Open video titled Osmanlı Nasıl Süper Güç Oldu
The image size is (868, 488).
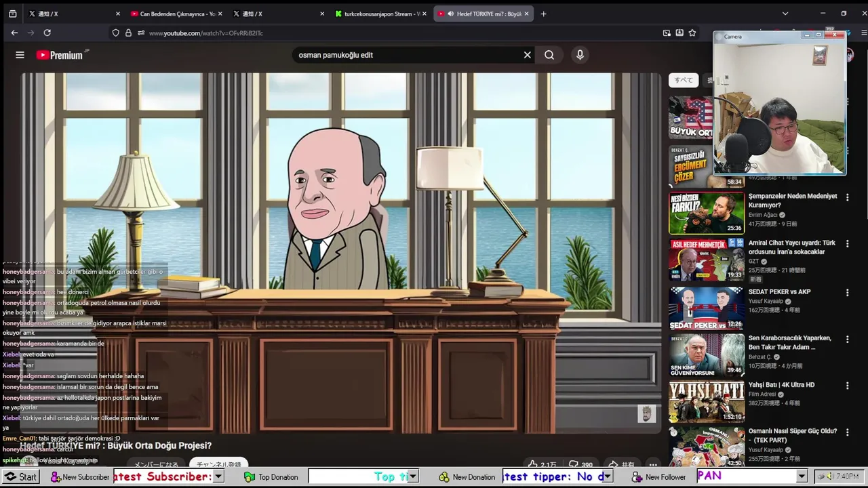click(x=793, y=435)
